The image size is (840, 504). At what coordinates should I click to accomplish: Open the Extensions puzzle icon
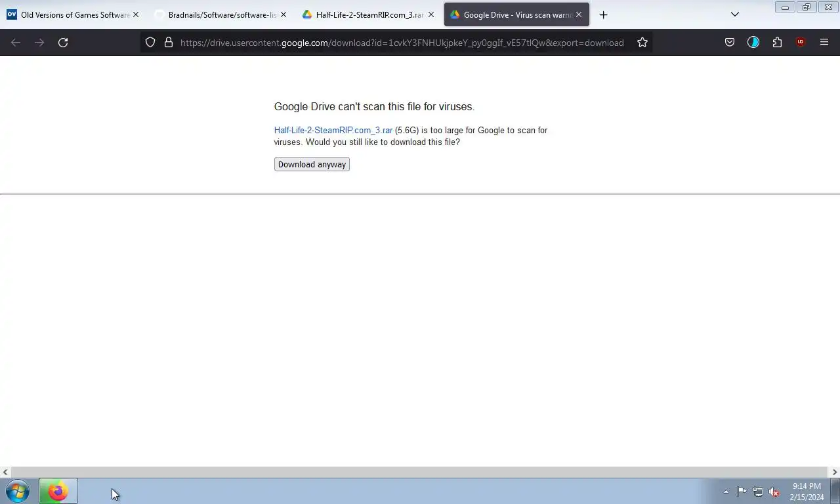[x=777, y=42]
